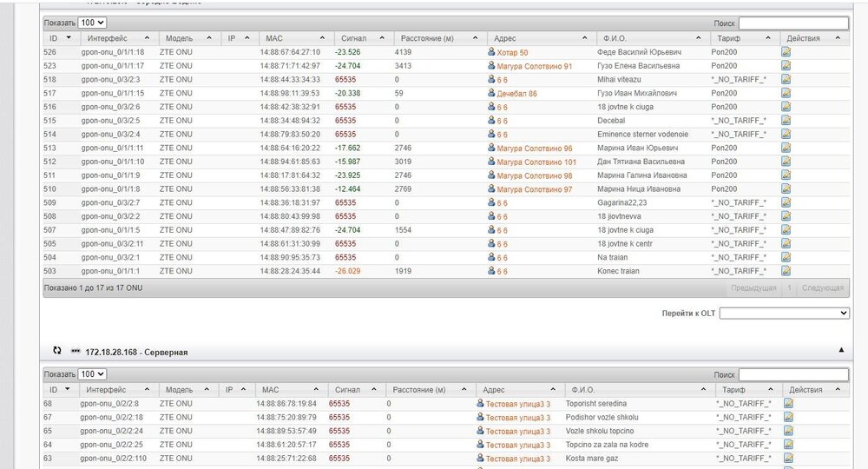Image resolution: width=868 pixels, height=469 pixels.
Task: Open the Показать rows dropdown in top table
Action: (x=92, y=23)
